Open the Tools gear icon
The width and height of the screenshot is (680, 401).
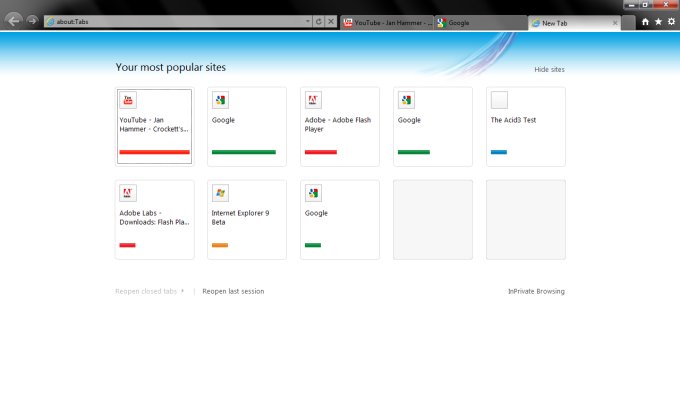coord(671,22)
